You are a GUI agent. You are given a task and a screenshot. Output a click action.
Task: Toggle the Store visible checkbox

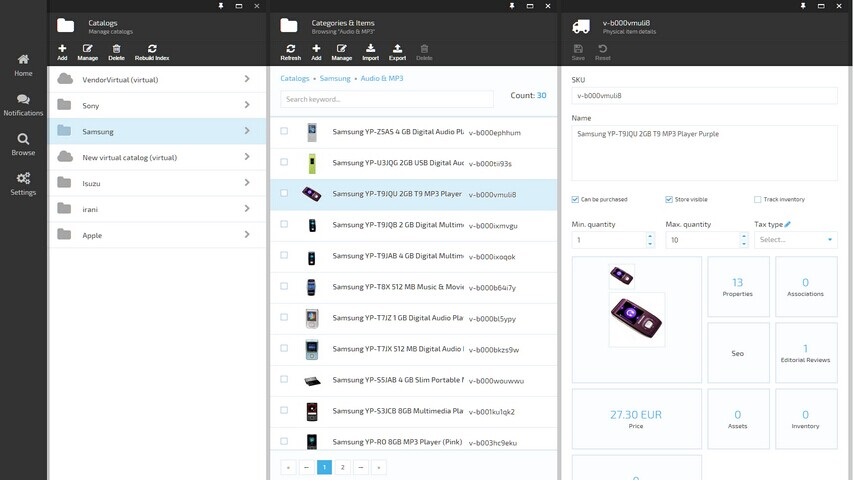[669, 199]
